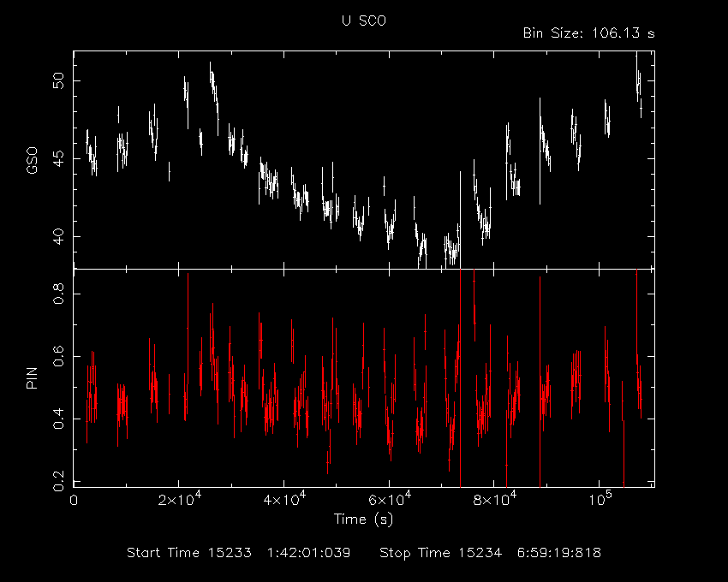Click the x-axis tick label '8×10^4'
This screenshot has width=728, height=582.
point(494,500)
